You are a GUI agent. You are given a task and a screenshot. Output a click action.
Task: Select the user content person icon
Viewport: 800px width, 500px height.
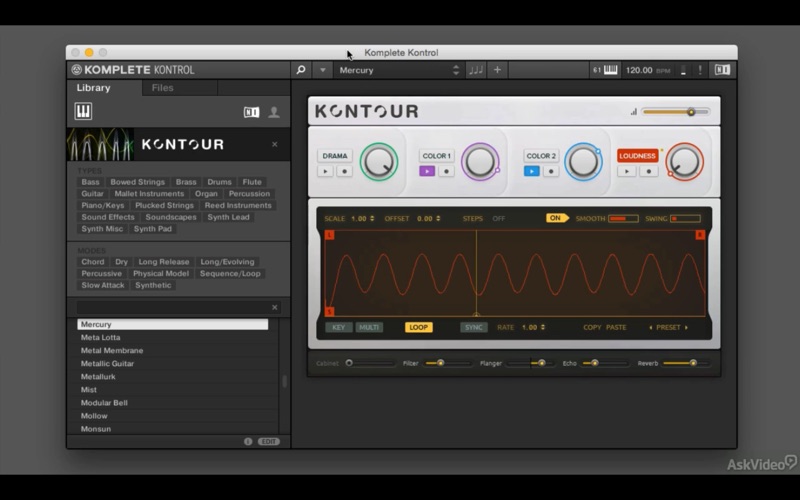click(274, 112)
